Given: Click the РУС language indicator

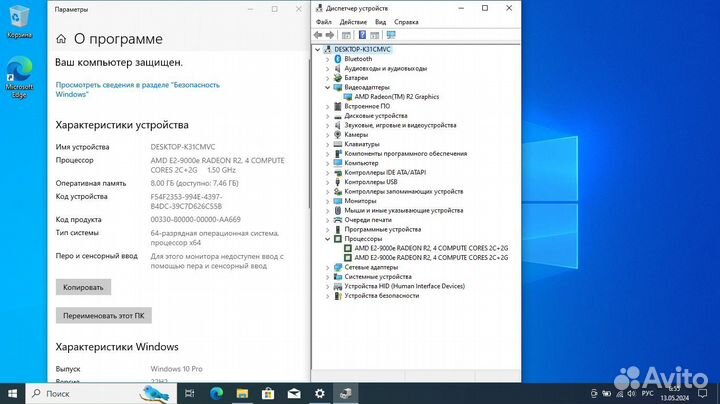Looking at the screenshot, I should tap(647, 393).
